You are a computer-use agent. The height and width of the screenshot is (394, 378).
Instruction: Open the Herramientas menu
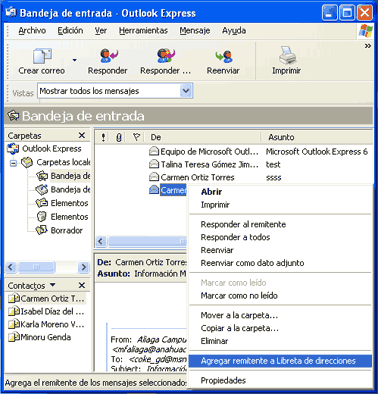point(143,31)
